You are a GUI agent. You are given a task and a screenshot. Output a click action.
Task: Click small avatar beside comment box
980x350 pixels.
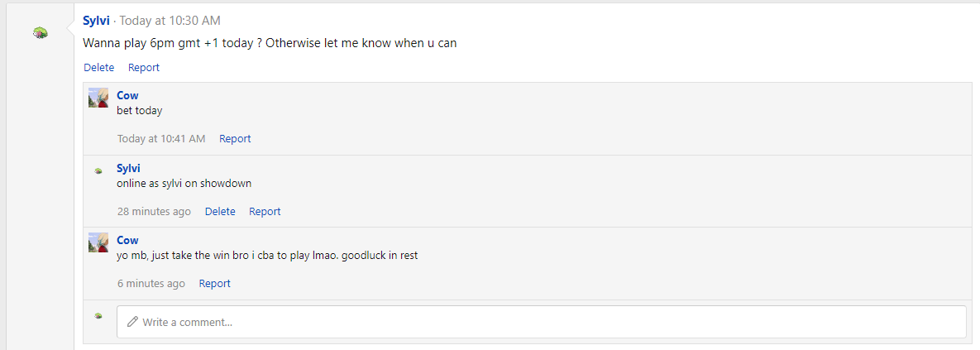(x=98, y=315)
